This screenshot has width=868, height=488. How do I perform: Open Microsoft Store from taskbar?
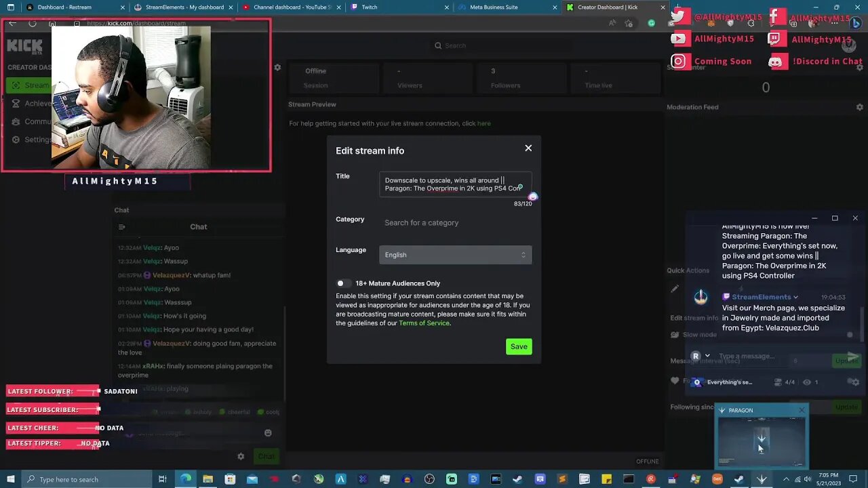coord(230,479)
